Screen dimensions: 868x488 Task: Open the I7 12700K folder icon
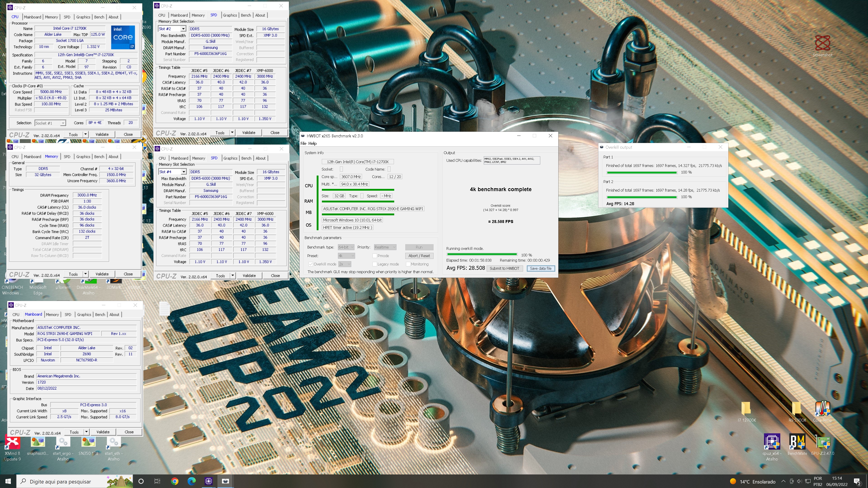(746, 411)
